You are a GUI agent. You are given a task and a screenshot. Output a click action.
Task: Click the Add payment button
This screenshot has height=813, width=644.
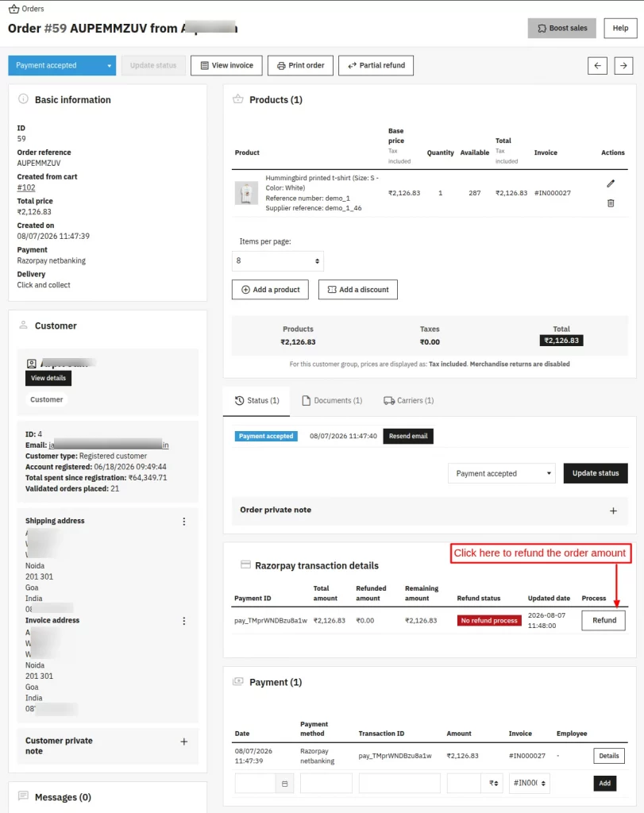pos(604,784)
